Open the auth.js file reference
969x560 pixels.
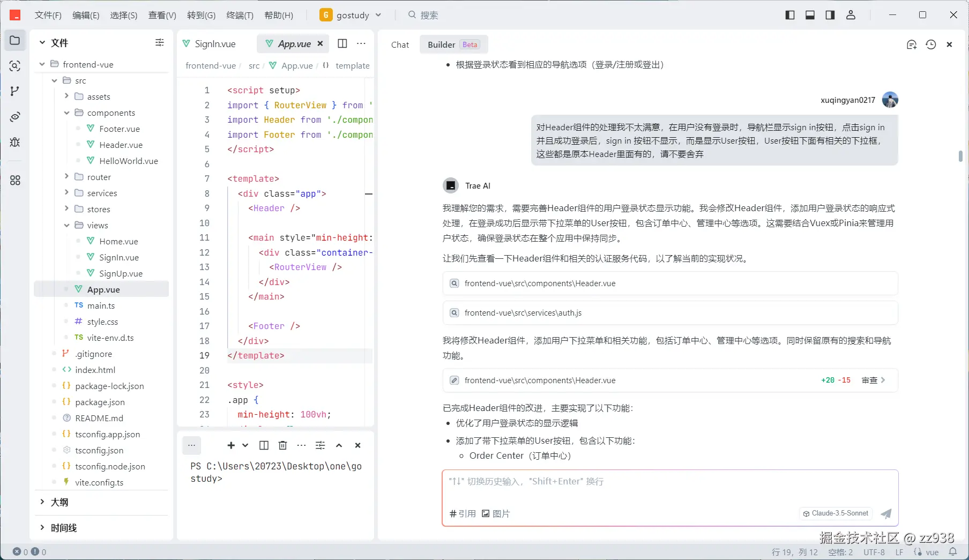[670, 313]
